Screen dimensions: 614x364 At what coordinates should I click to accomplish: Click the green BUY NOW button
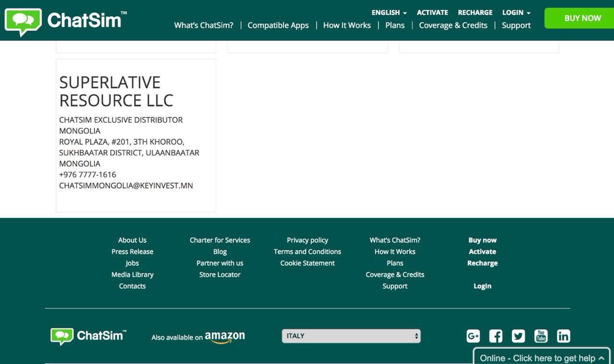579,18
